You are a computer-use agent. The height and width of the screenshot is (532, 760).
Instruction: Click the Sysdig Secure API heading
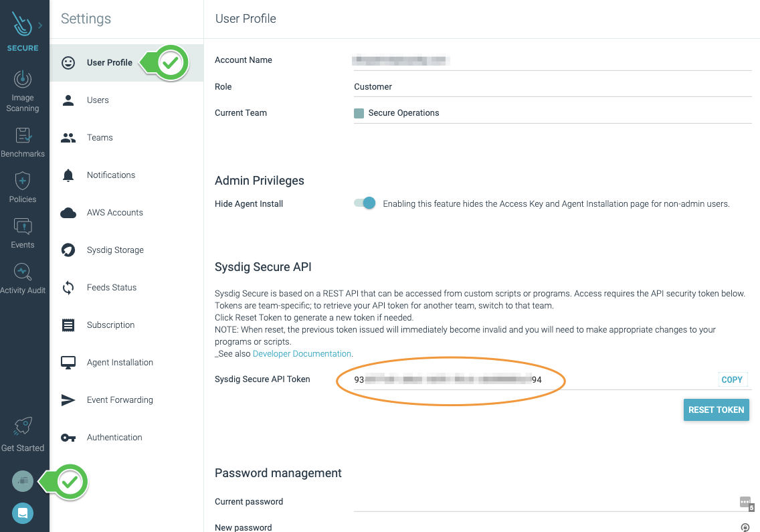[x=263, y=267]
